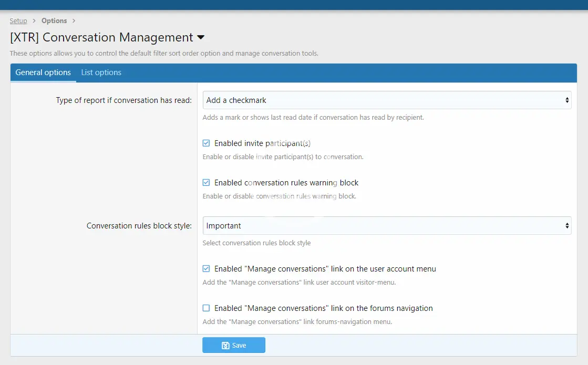Go to the Setup breadcrumb link
The image size is (588, 365).
click(x=18, y=21)
